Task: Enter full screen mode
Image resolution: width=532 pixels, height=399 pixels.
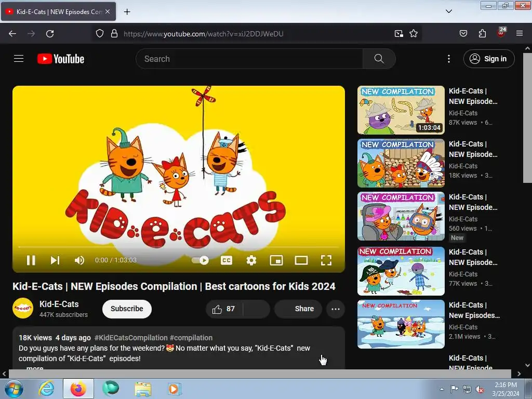Action: point(326,260)
